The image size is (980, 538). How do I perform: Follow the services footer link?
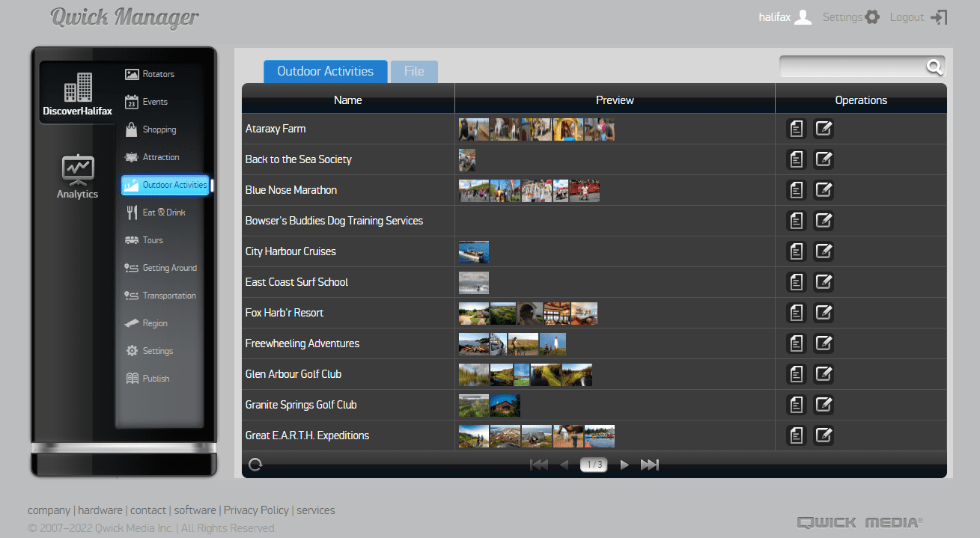[x=316, y=510]
